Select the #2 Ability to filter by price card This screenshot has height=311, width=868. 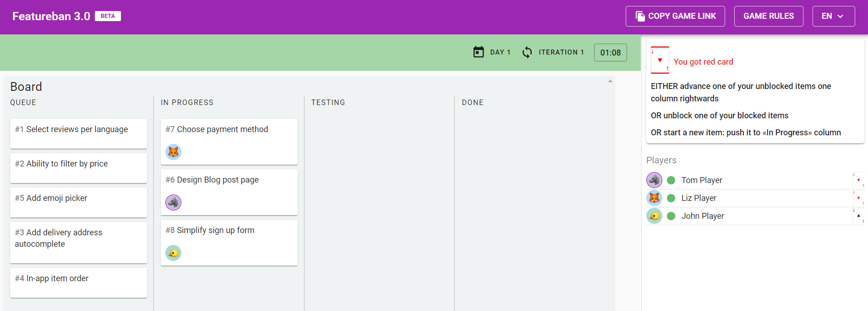click(78, 168)
